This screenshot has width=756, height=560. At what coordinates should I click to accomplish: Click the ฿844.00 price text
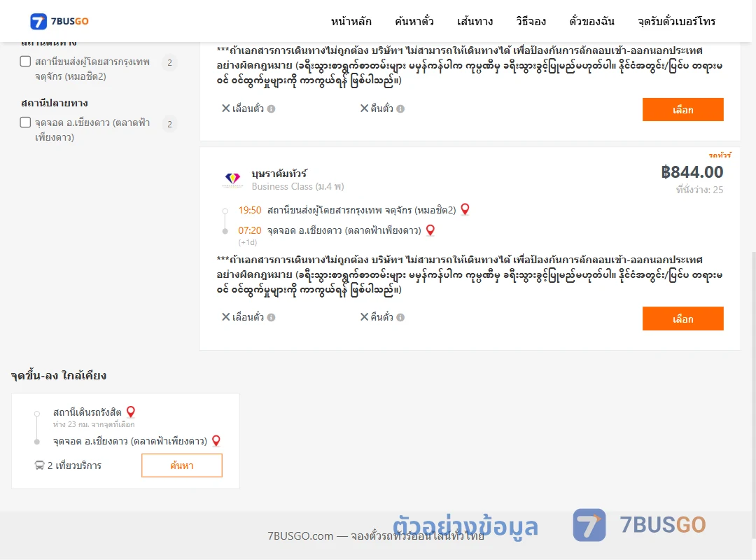pyautogui.click(x=692, y=172)
